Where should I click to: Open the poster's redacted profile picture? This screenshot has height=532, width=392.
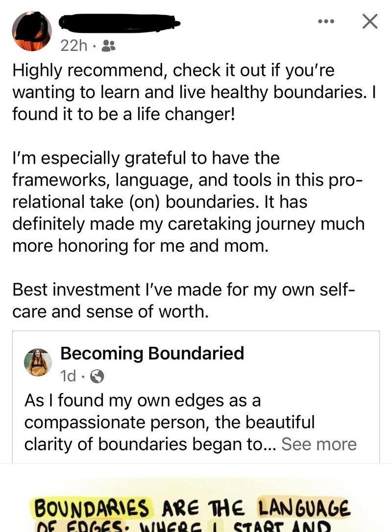click(x=32, y=31)
